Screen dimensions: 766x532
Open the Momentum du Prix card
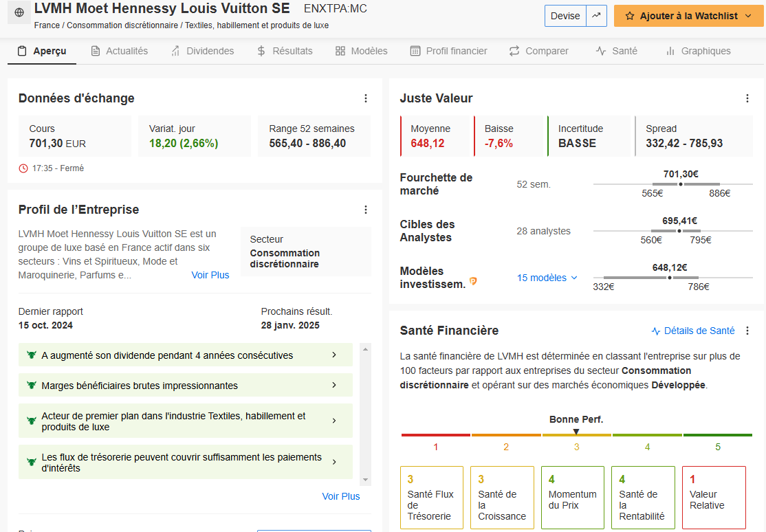click(x=573, y=498)
